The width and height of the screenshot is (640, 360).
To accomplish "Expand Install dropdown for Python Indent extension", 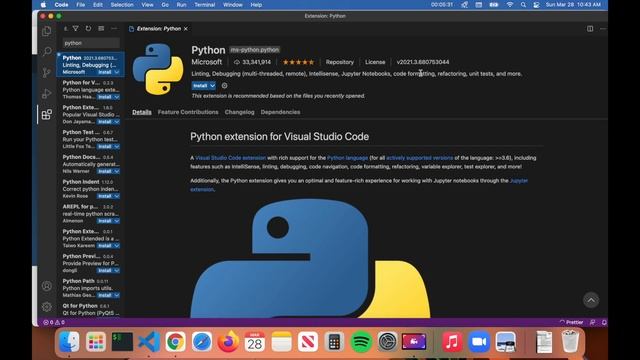I will (x=117, y=196).
